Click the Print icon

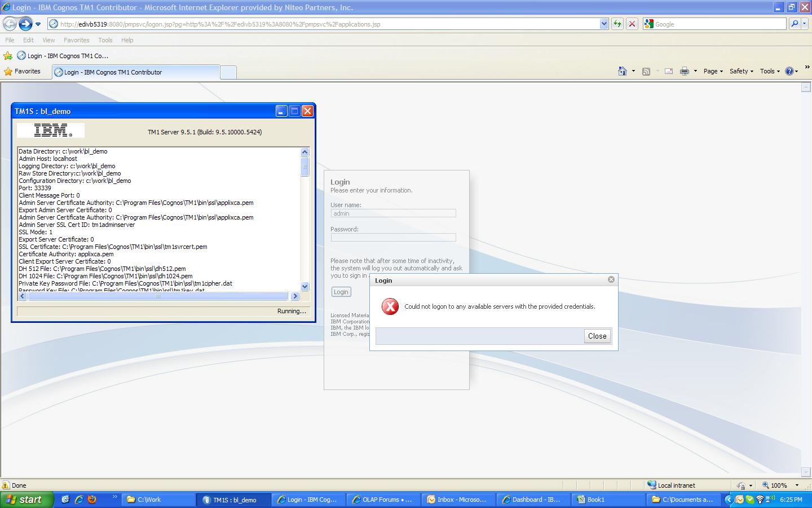coord(685,71)
